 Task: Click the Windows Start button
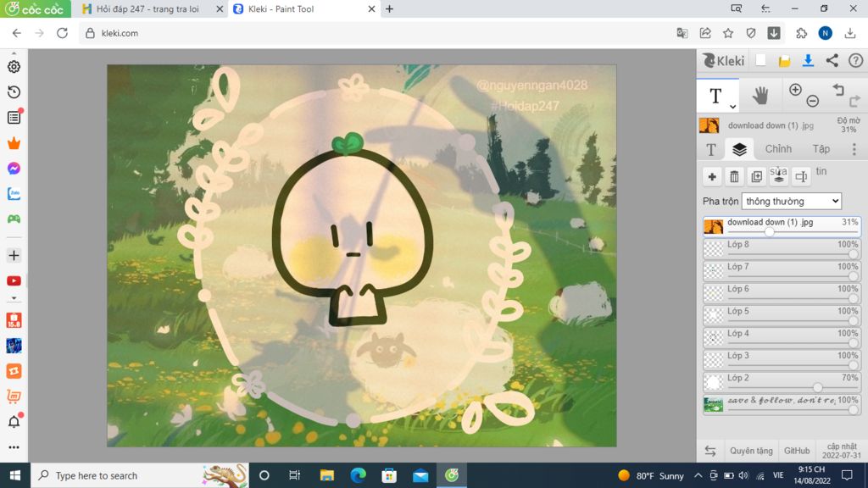click(15, 475)
